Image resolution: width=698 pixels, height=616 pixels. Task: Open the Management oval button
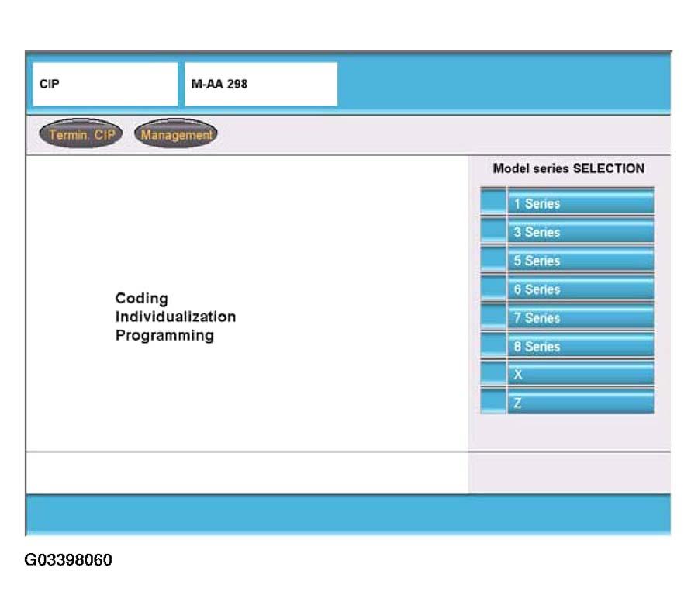coord(176,135)
